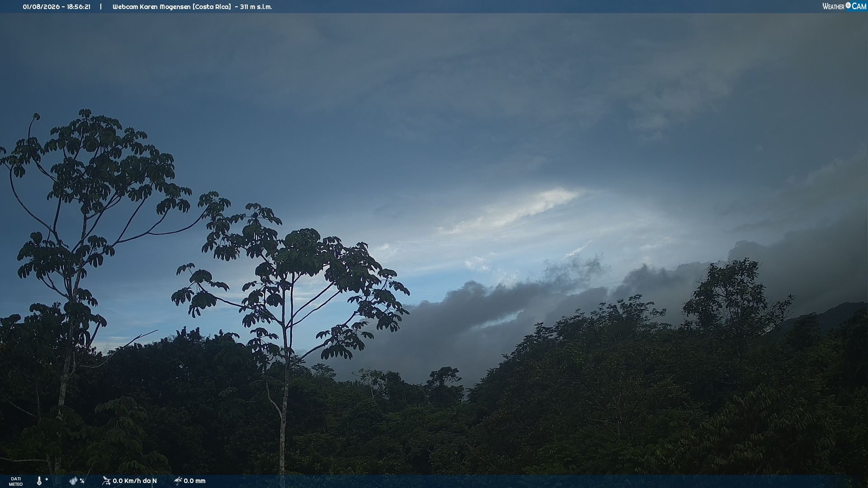Click the "DATI METEO" label
868x488 pixels.
tap(16, 482)
